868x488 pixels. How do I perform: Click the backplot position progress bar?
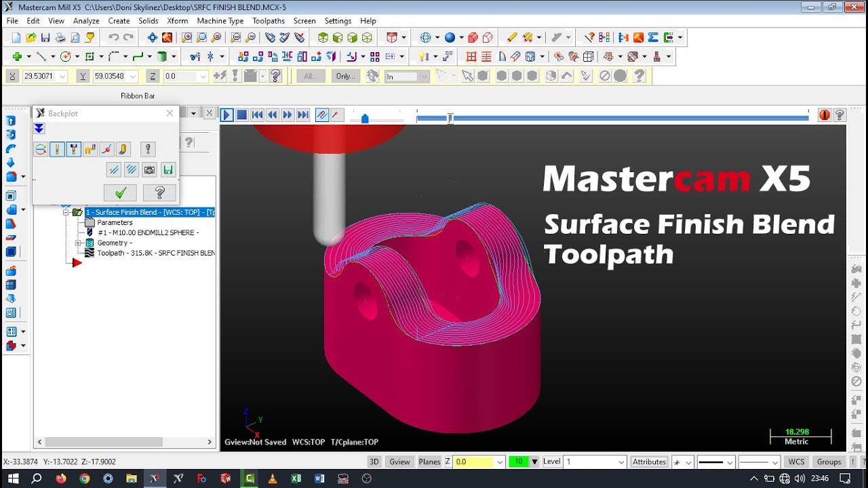pyautogui.click(x=612, y=118)
